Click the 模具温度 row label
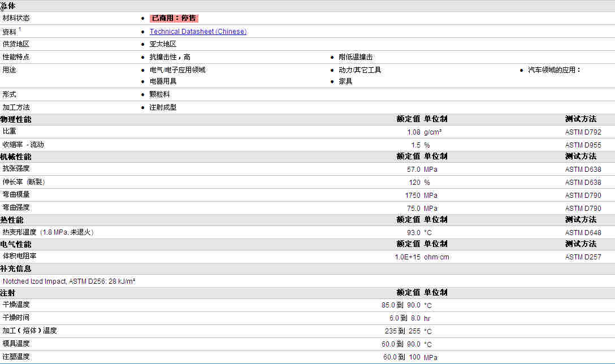 click(16, 343)
